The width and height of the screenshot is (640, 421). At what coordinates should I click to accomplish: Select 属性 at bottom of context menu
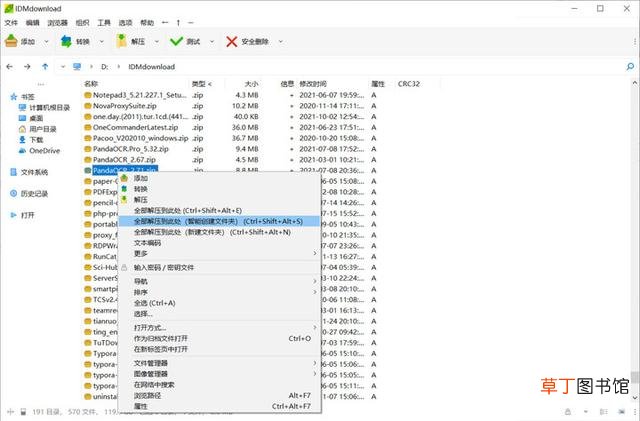[219, 406]
